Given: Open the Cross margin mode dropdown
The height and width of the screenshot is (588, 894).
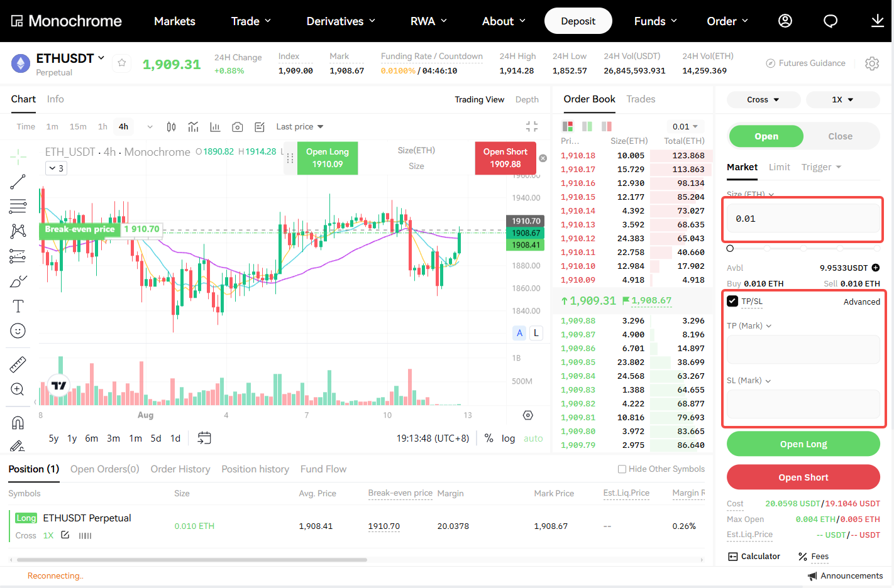Looking at the screenshot, I should click(764, 99).
